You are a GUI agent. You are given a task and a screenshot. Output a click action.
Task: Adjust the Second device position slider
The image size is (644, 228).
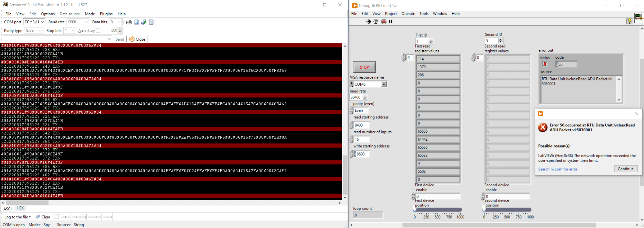(x=507, y=210)
